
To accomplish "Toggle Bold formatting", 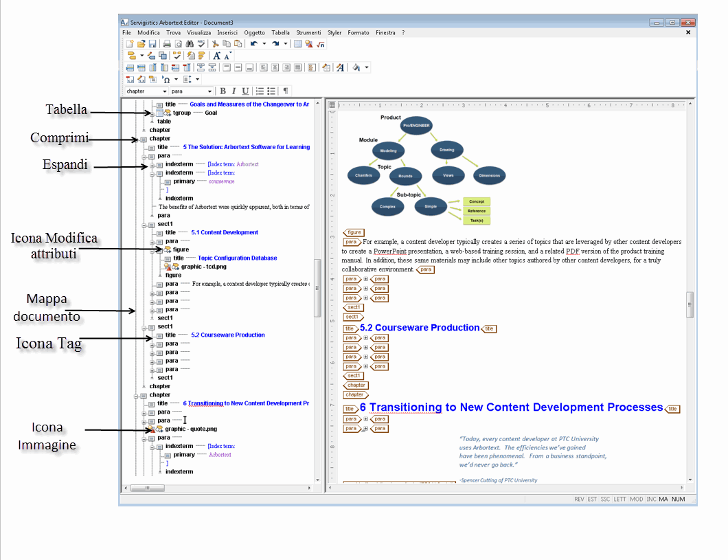I will [x=223, y=91].
